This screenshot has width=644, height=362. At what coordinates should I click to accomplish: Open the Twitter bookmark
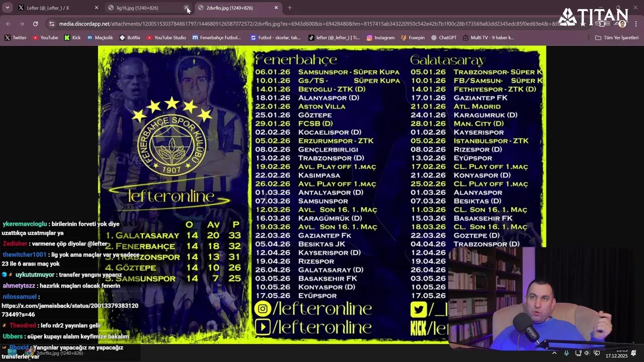(15, 38)
